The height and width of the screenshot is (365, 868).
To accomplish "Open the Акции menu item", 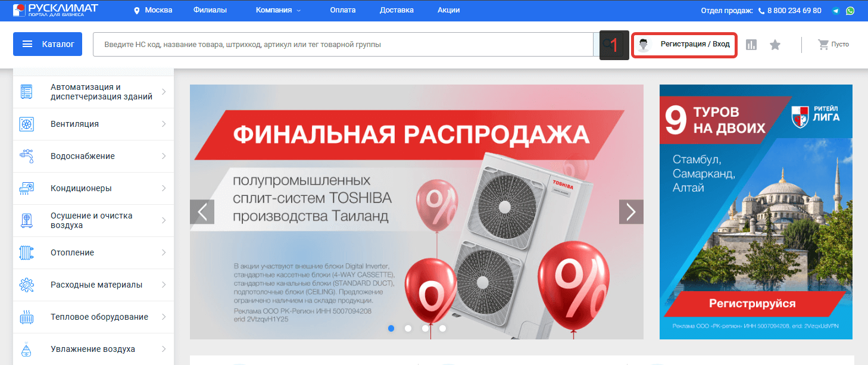I will [x=448, y=10].
